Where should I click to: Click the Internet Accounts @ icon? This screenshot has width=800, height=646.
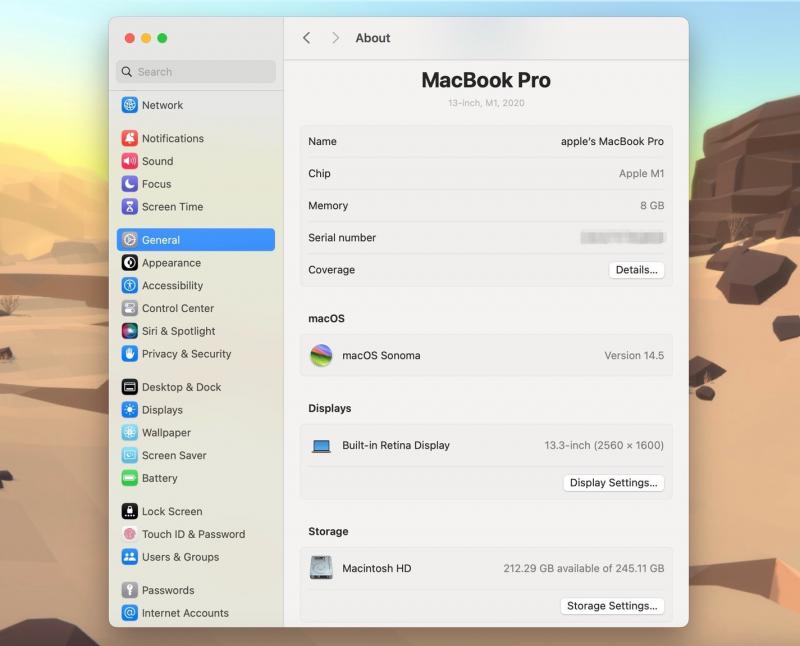click(x=130, y=613)
